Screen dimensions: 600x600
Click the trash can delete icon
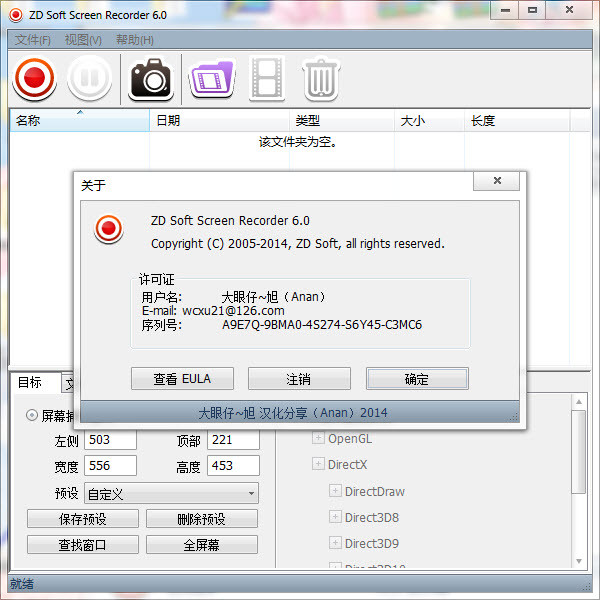pos(321,79)
